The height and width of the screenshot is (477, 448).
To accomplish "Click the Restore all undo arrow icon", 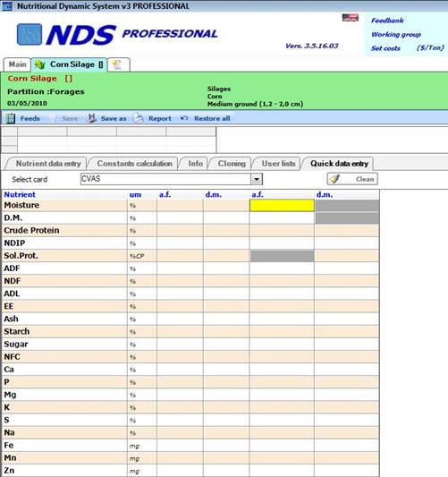I will point(184,118).
